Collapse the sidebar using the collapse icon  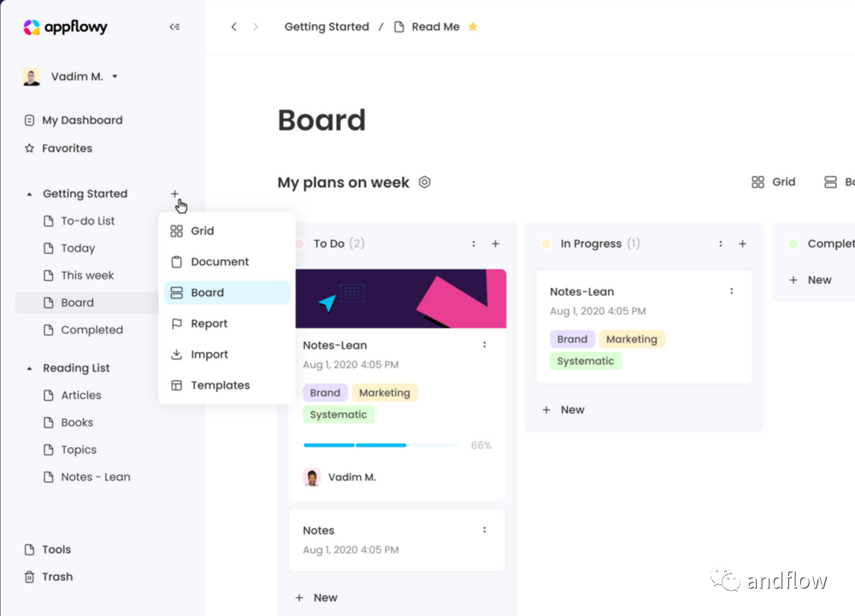tap(174, 27)
